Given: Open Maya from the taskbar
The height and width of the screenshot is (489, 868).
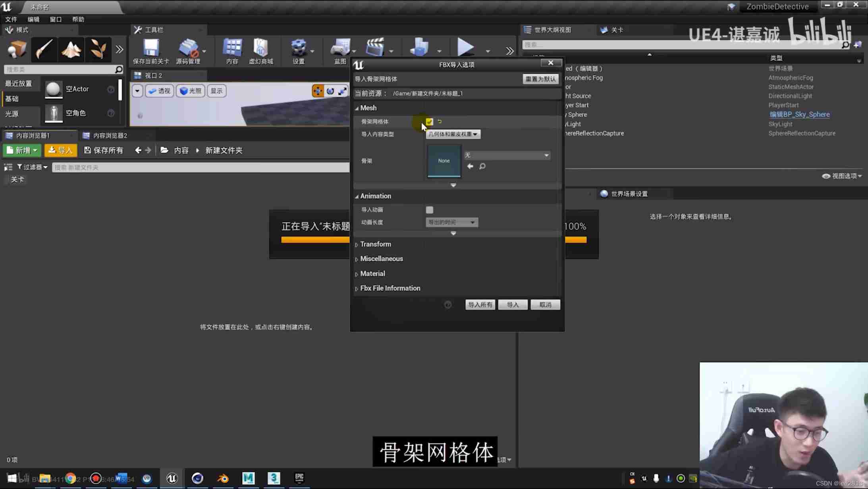Looking at the screenshot, I should click(248, 478).
